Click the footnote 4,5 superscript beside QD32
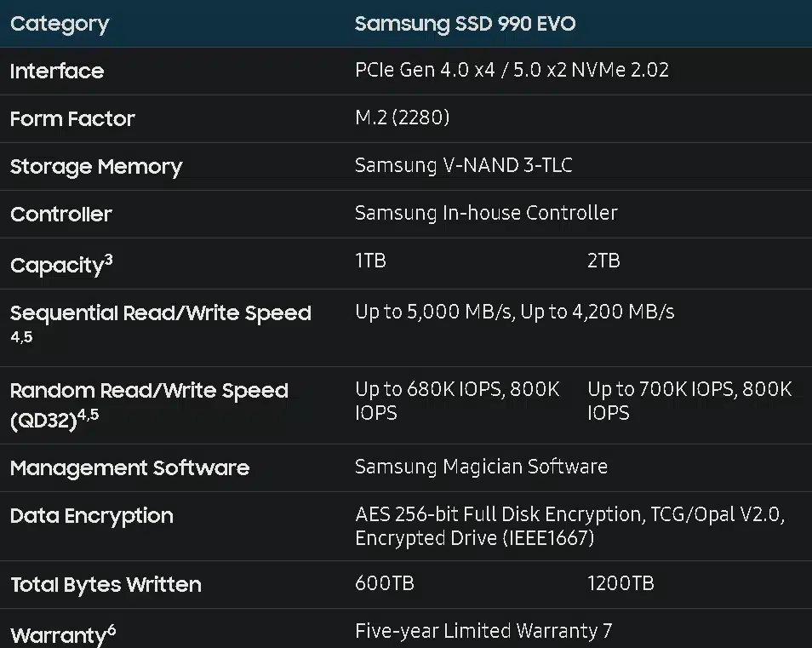 88,415
